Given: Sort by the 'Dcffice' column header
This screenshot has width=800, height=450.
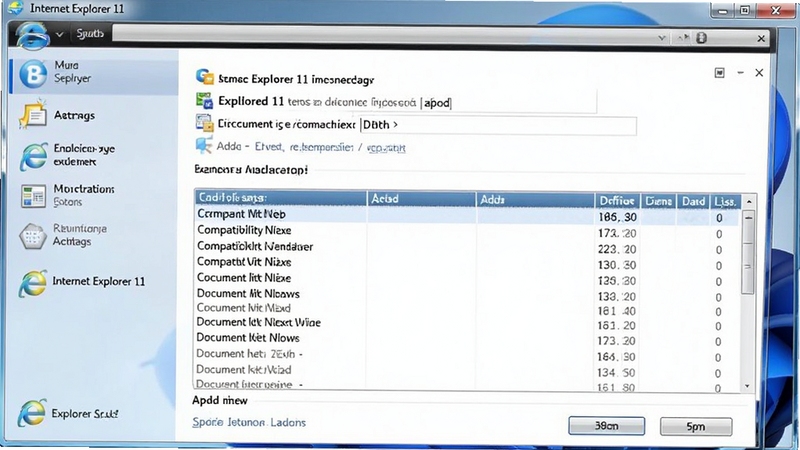Looking at the screenshot, I should 617,201.
